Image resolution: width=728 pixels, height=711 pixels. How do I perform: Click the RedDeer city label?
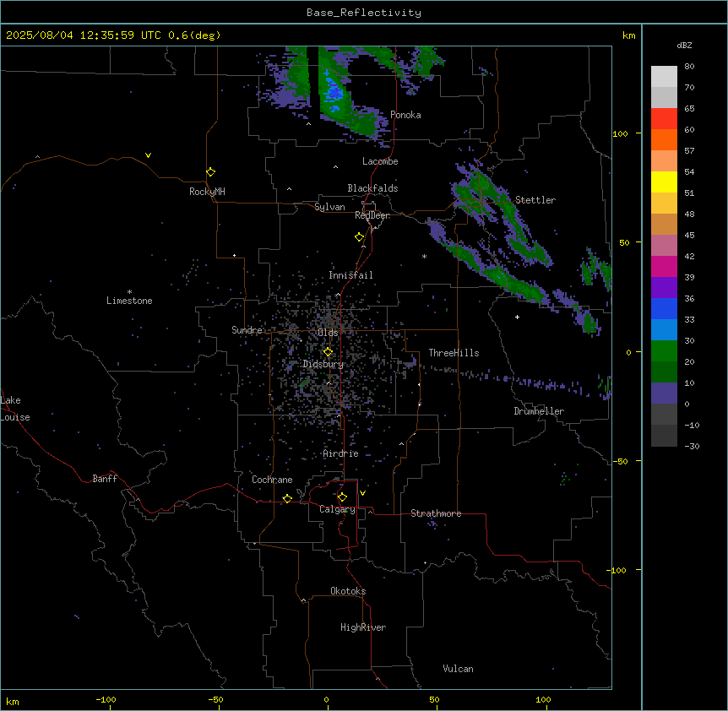click(x=372, y=215)
